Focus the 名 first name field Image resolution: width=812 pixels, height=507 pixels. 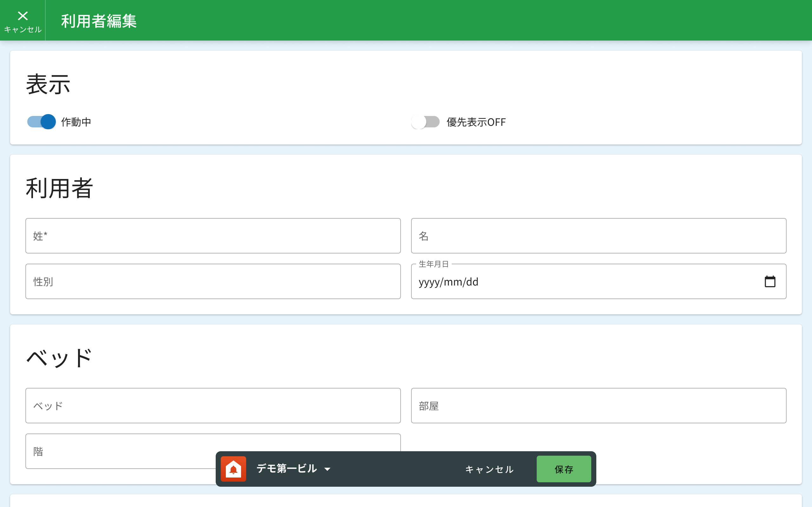tap(598, 236)
